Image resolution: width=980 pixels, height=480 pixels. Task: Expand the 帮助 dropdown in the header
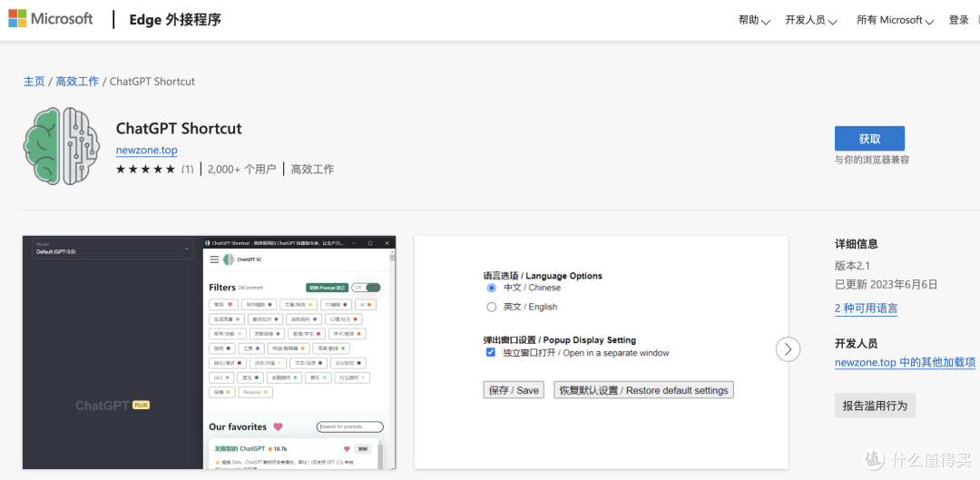coord(754,20)
